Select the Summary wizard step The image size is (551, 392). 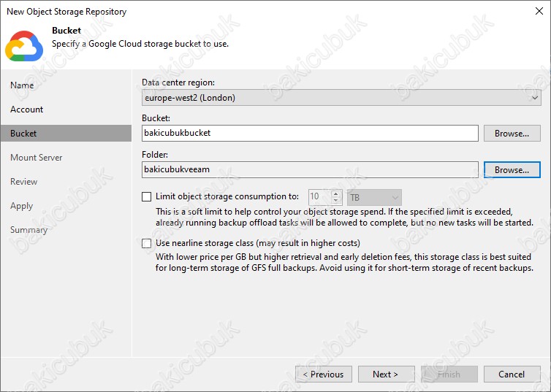pyautogui.click(x=28, y=230)
